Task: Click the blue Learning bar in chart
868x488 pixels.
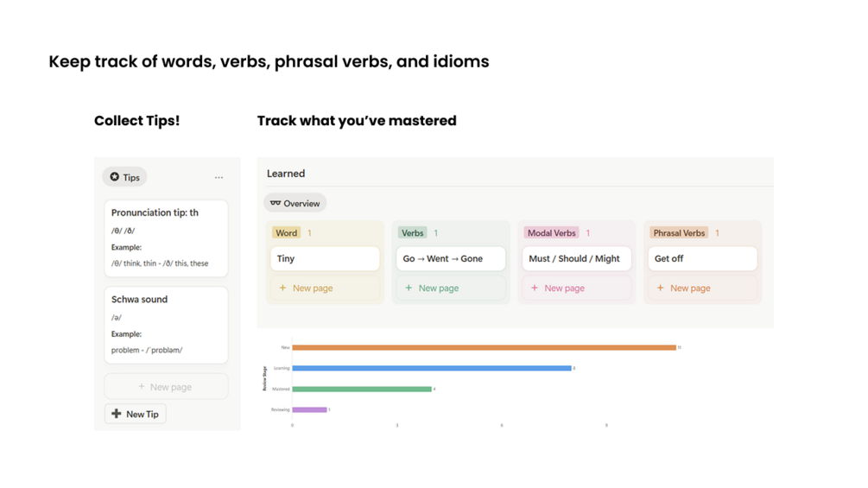Action: [432, 368]
